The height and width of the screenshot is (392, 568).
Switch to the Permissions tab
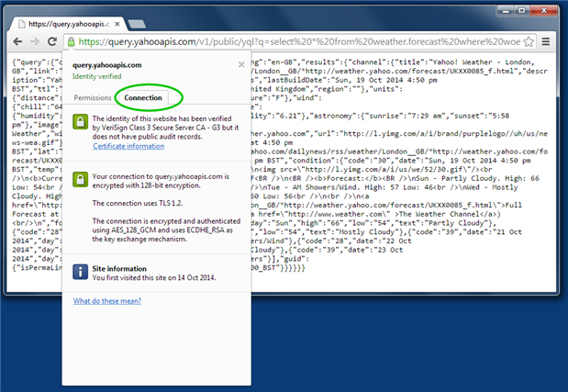(93, 98)
